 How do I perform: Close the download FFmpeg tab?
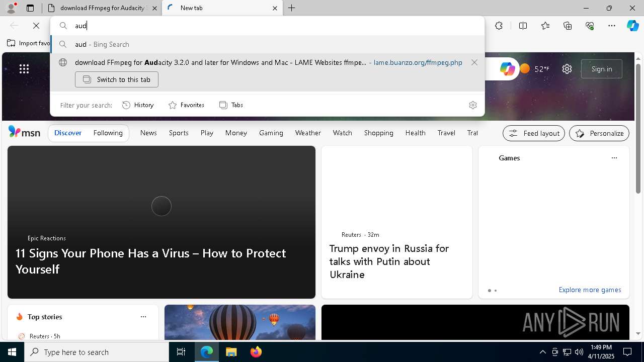click(x=154, y=8)
